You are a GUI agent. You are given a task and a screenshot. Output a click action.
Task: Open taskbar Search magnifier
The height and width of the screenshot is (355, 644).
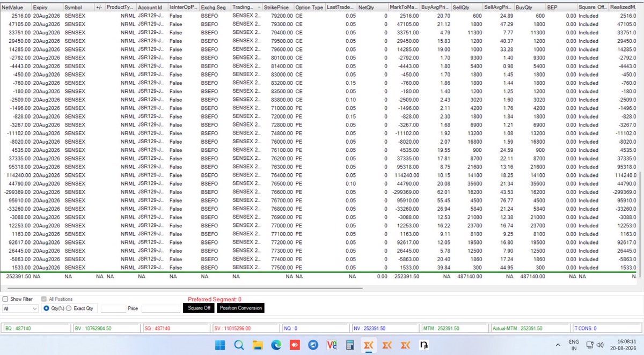pyautogui.click(x=239, y=345)
